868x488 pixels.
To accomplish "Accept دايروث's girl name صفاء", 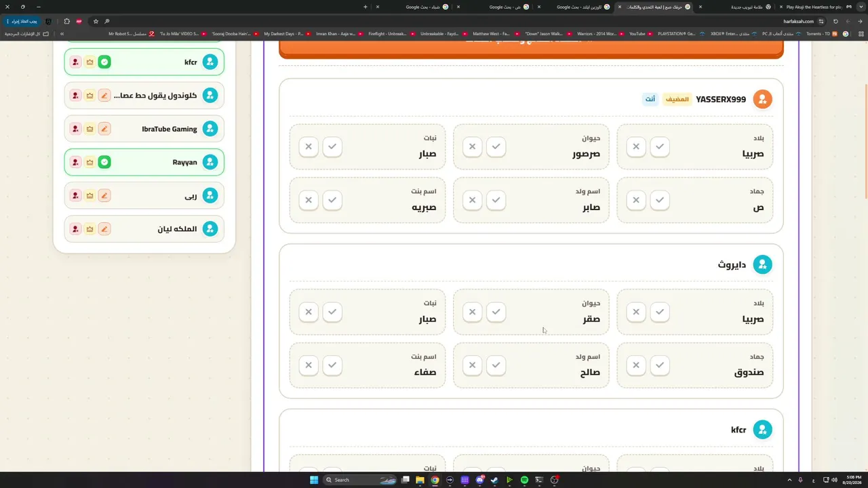I will (332, 365).
